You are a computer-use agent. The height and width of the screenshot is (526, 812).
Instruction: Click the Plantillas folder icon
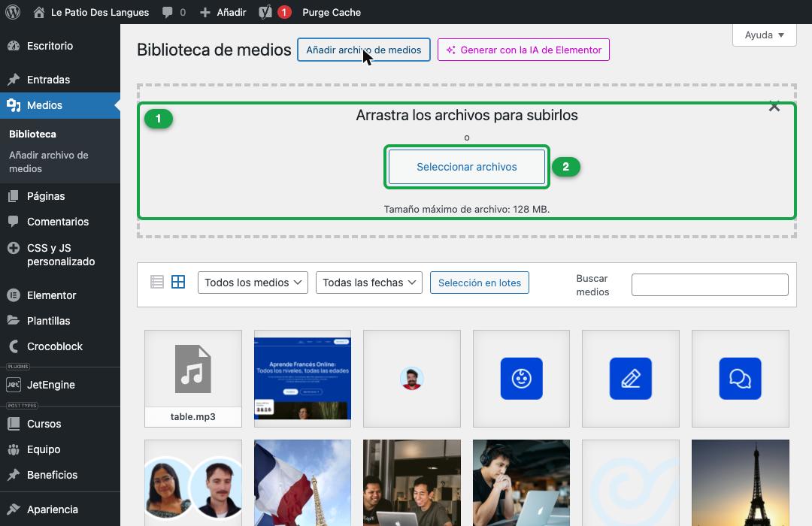point(14,320)
